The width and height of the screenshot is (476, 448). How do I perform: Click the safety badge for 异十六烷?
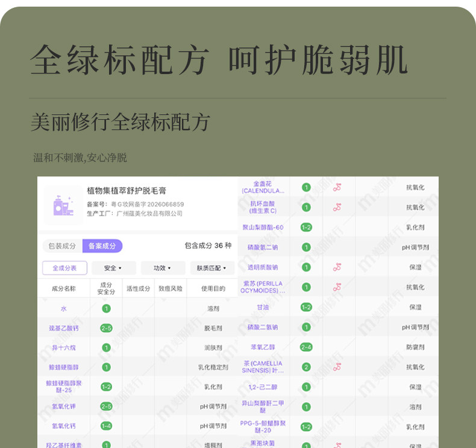[x=106, y=347]
